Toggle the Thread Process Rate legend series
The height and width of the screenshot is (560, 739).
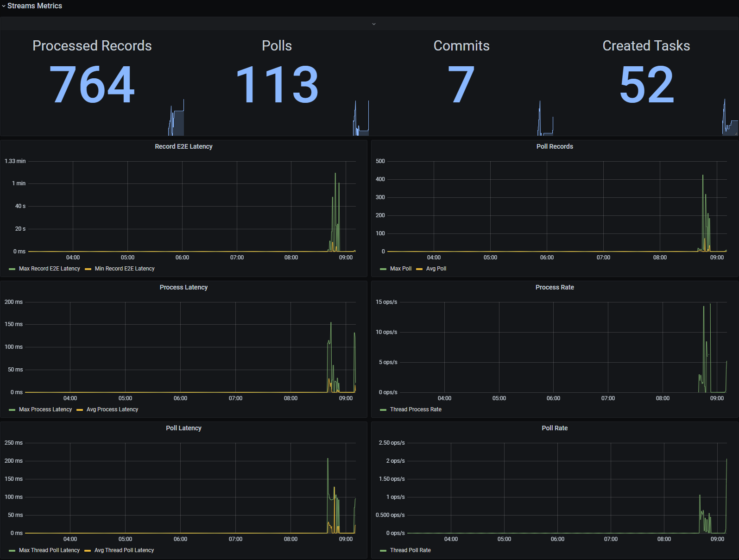coord(416,409)
